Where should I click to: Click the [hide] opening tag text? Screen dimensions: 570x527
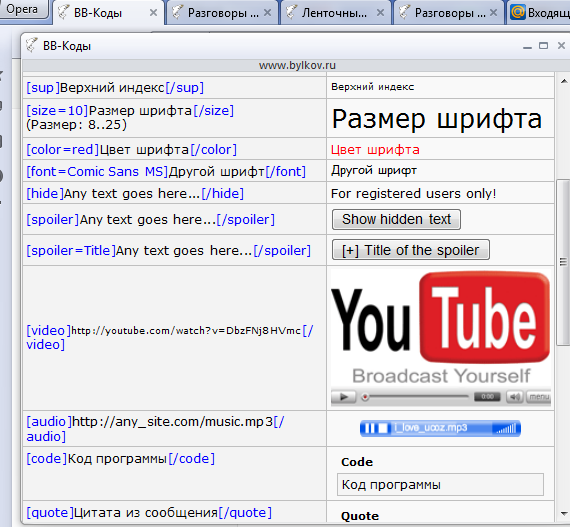coord(45,193)
